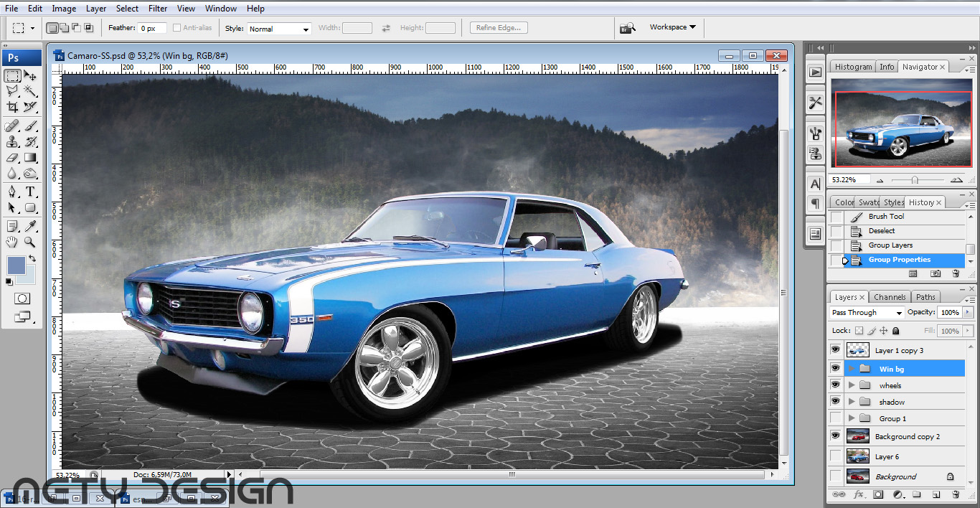980x508 pixels.
Task: Click the Refine Edge button
Action: 499,28
